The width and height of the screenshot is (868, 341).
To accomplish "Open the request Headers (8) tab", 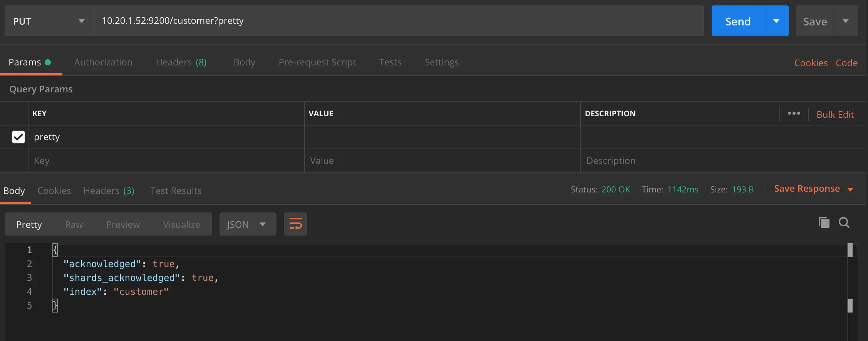I will coord(181,62).
